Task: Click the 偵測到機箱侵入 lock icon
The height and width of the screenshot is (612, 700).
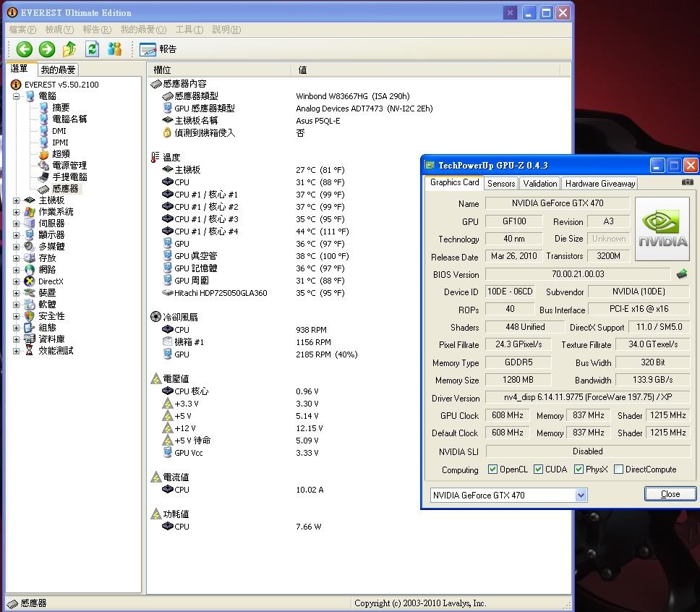Action: (167, 132)
